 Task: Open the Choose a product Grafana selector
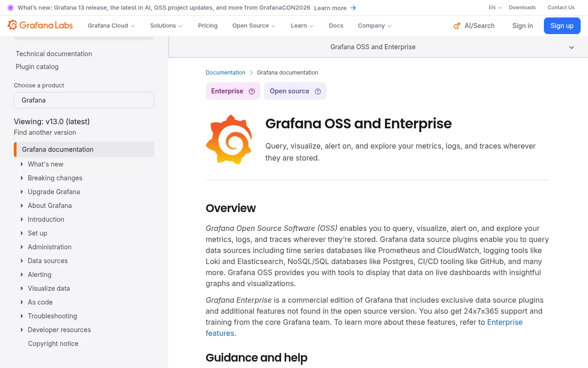[x=84, y=100]
